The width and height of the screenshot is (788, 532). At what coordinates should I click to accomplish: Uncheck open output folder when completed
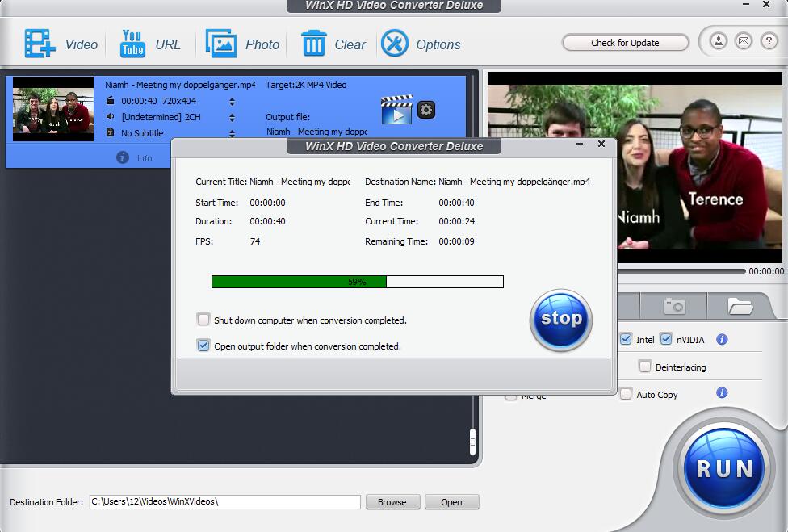tap(204, 346)
